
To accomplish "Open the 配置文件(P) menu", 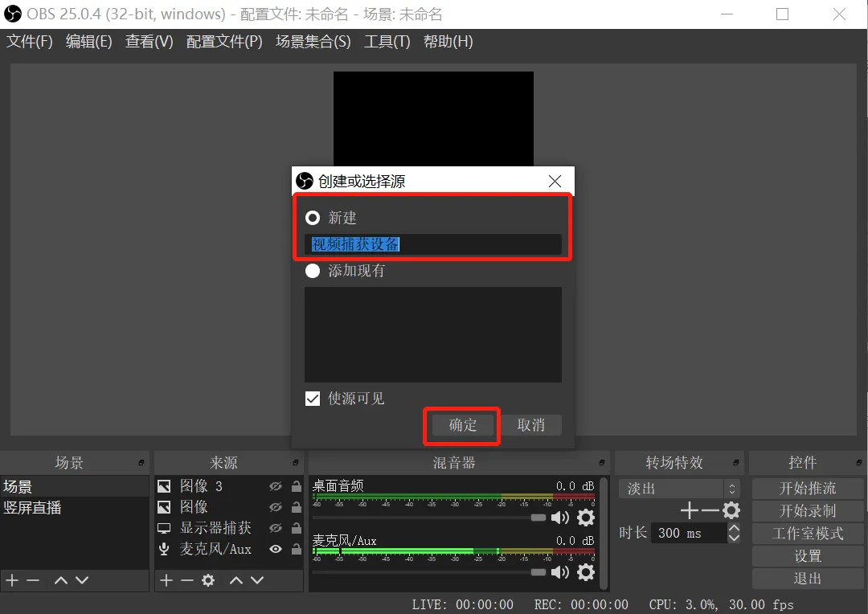I will (x=224, y=42).
